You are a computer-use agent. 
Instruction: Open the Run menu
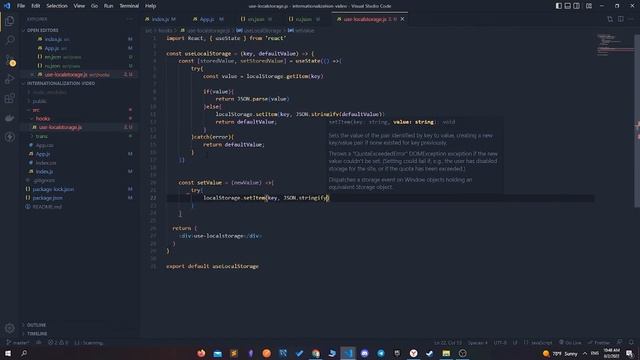pos(108,6)
